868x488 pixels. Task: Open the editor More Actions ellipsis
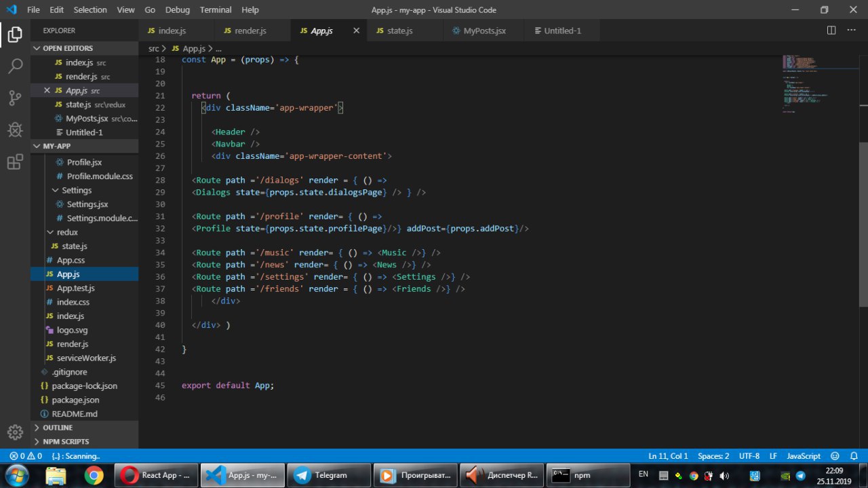click(852, 31)
